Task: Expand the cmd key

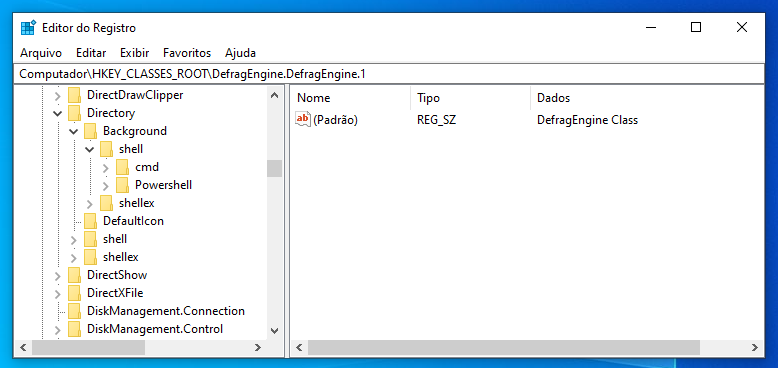Action: coord(106,168)
